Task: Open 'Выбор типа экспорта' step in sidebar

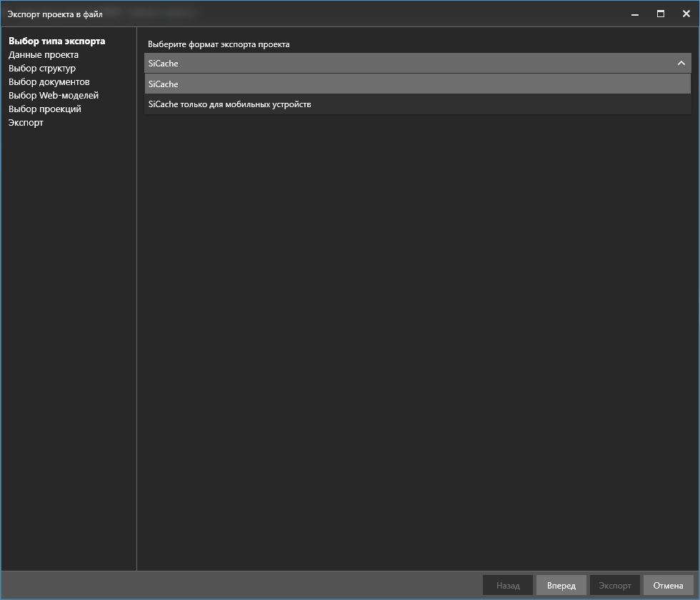Action: click(56, 41)
